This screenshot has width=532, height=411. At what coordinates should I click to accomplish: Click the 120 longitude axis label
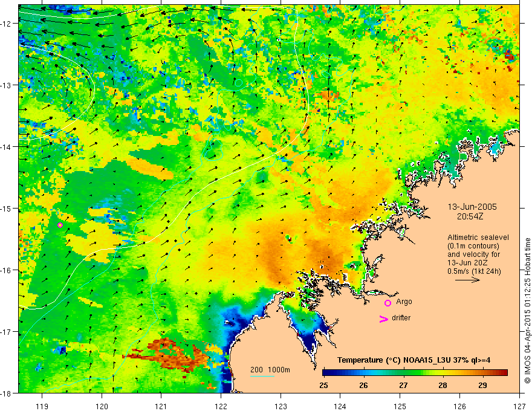tap(102, 406)
